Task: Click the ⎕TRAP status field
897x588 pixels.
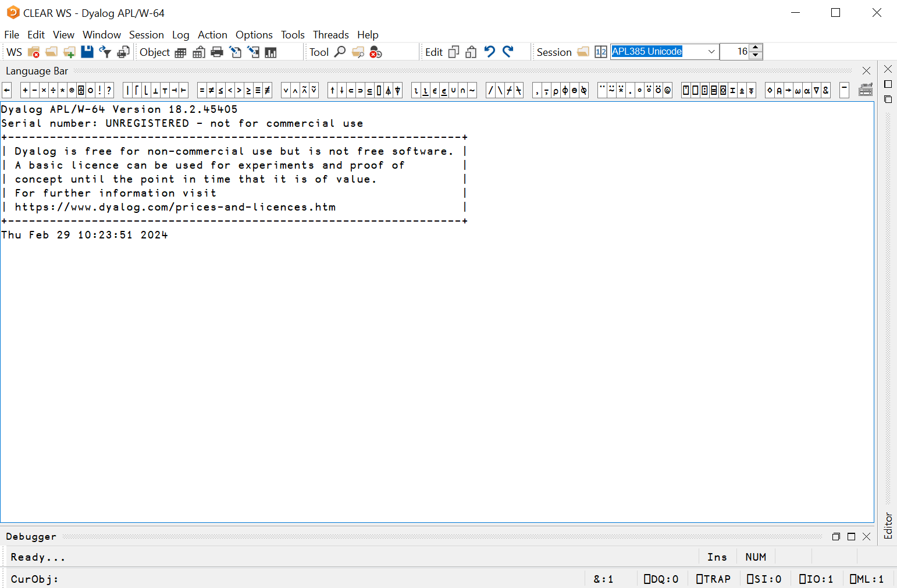Action: click(x=713, y=579)
